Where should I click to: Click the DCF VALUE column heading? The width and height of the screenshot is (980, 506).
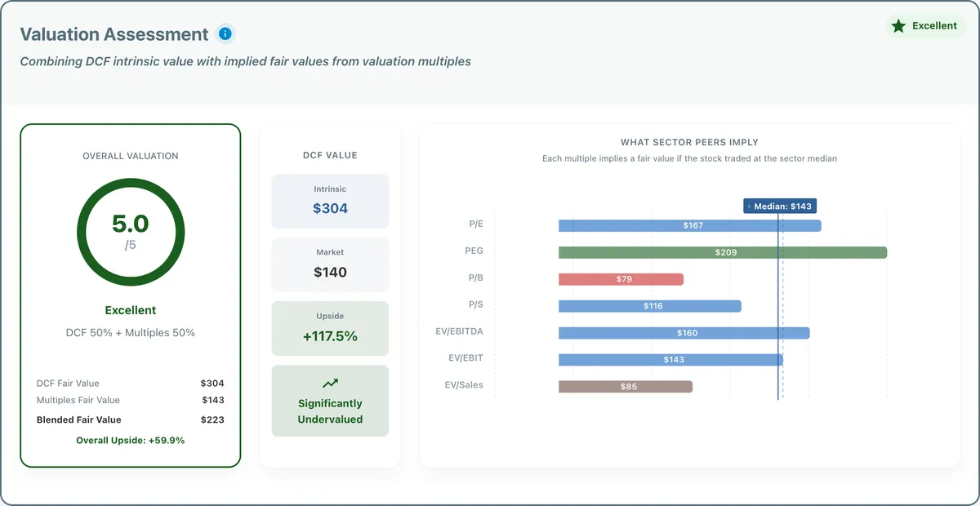click(330, 155)
